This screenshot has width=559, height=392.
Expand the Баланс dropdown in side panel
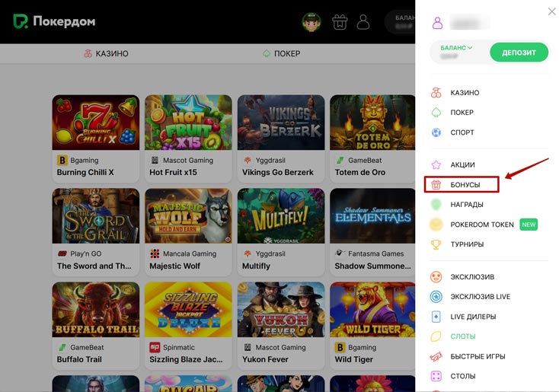458,48
